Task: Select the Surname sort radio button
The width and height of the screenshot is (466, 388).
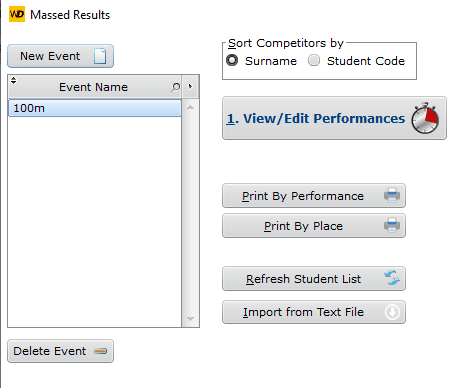Action: tap(232, 60)
